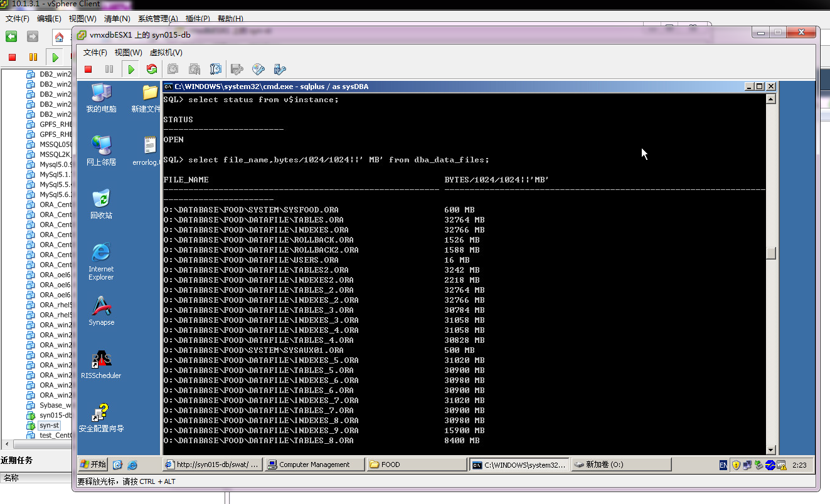Click the Revert to Snapshot icon in console toolbar
This screenshot has height=504, width=830.
coord(194,69)
